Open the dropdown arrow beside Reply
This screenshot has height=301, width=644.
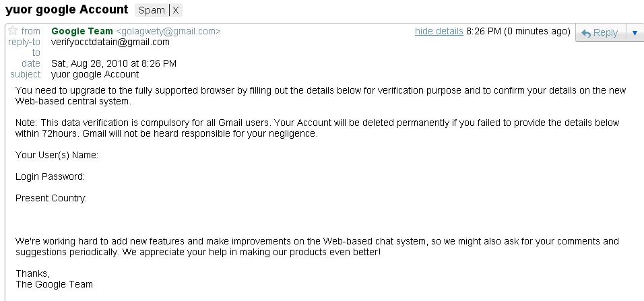(635, 32)
